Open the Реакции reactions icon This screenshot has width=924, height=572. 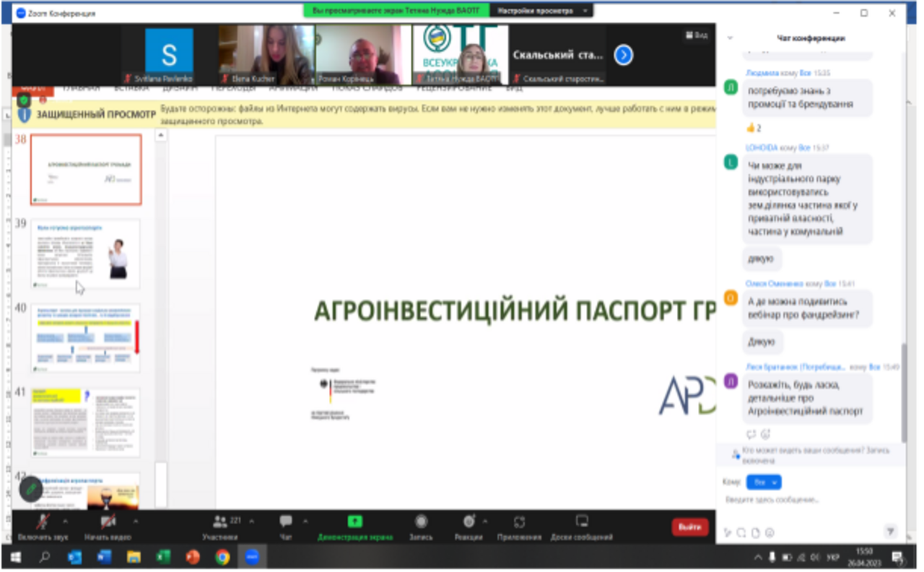pyautogui.click(x=468, y=521)
